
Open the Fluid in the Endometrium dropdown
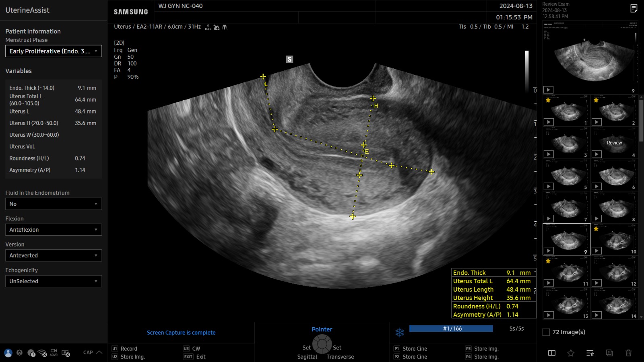54,204
